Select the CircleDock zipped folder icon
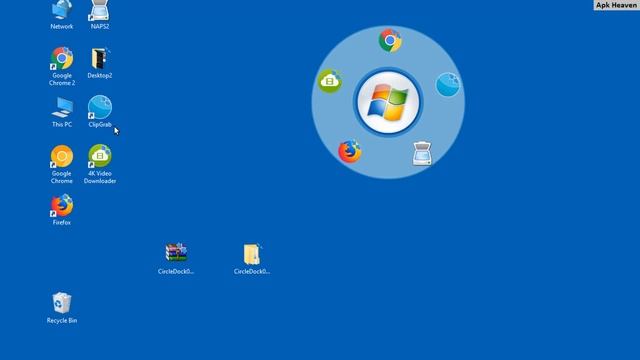Image resolution: width=640 pixels, height=360 pixels. pos(252,258)
